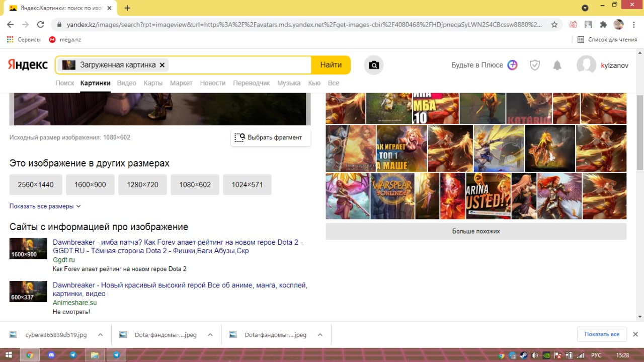Open File Explorer from the taskbar
The image size is (644, 362).
coord(94,355)
